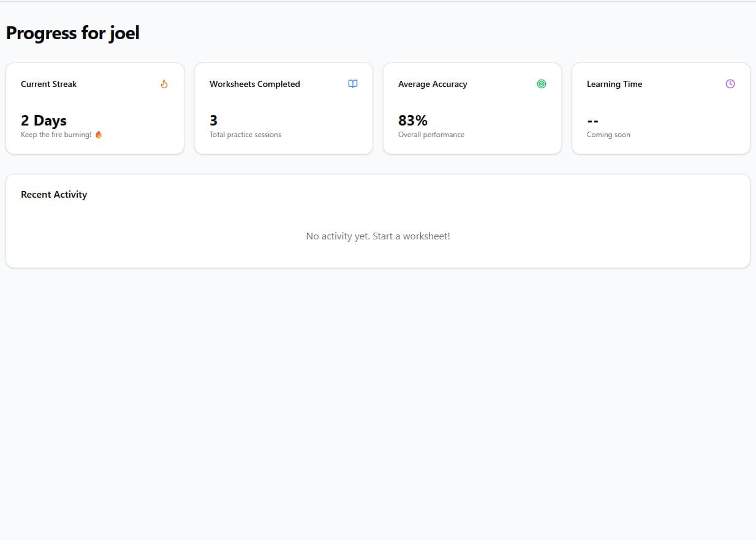The height and width of the screenshot is (540, 756).
Task: Click the '2 Days' streak value
Action: click(43, 121)
